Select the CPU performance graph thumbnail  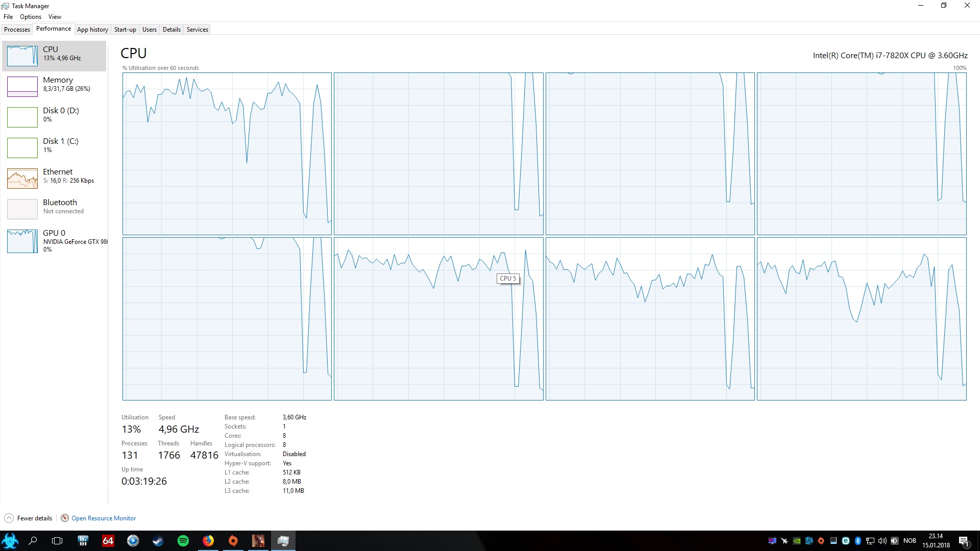click(x=22, y=56)
